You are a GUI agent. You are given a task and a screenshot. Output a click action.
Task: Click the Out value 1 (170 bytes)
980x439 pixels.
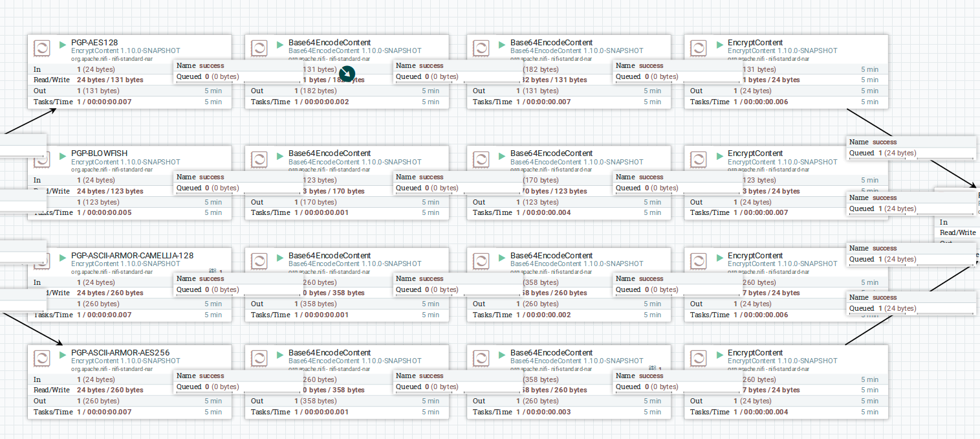tap(316, 202)
